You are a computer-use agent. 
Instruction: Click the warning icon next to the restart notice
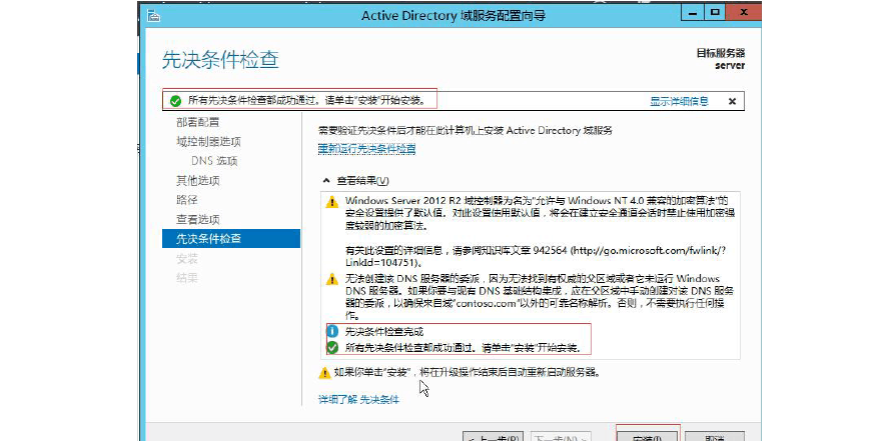pyautogui.click(x=323, y=372)
